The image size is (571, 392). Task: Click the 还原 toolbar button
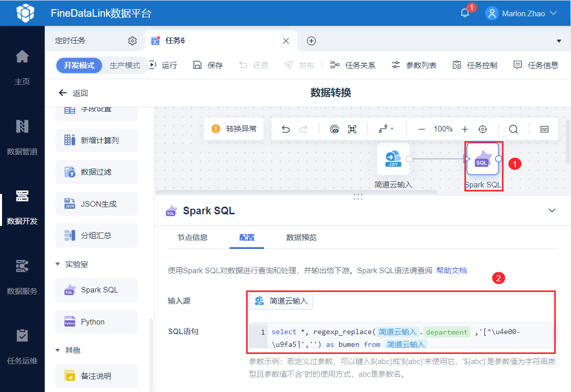click(x=254, y=65)
